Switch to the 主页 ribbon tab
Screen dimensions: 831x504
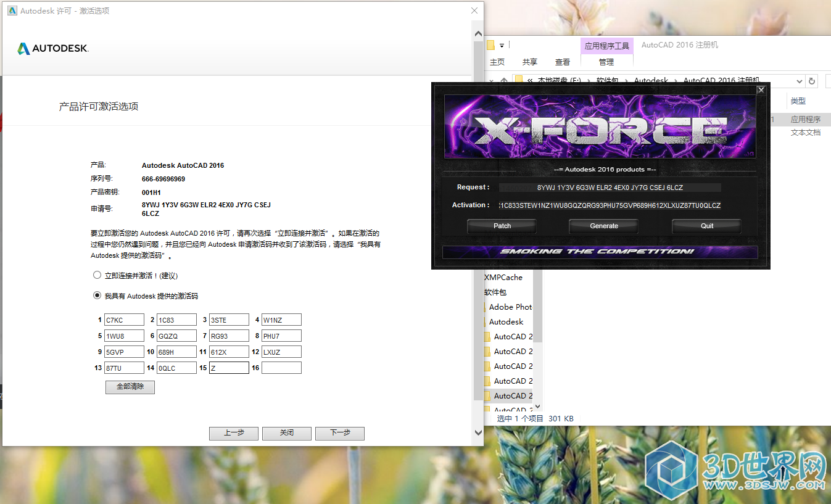497,62
